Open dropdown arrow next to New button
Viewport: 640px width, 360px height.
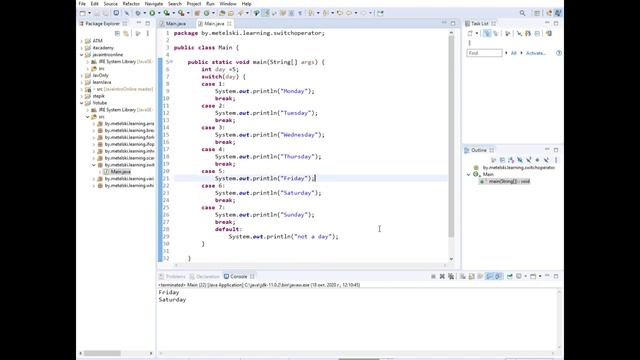[x=89, y=13]
